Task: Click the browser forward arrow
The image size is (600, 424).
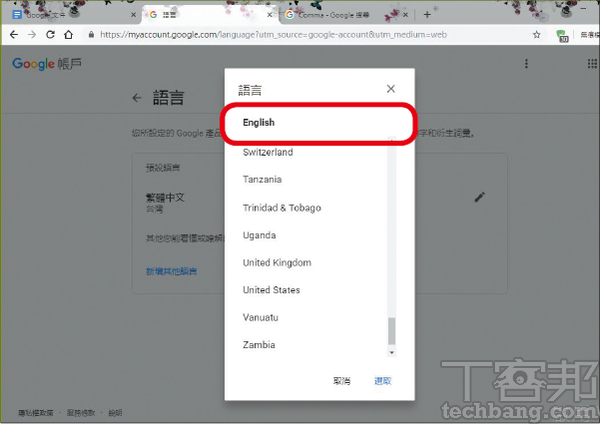Action: click(x=32, y=35)
